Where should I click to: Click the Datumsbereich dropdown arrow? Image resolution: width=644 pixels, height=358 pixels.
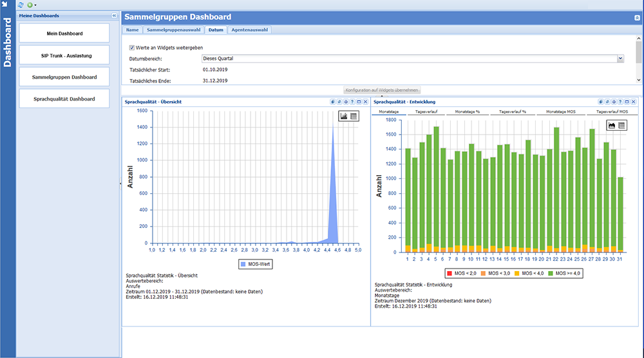coord(621,59)
